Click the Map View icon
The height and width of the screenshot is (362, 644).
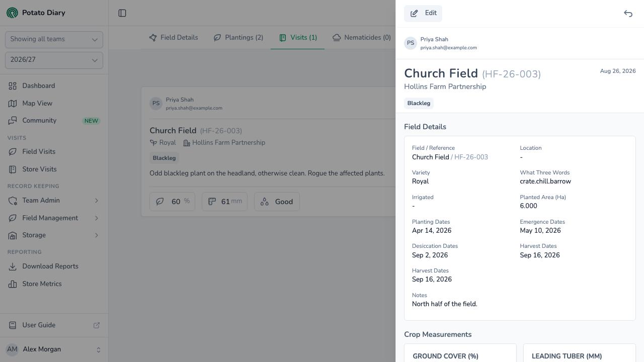[13, 104]
